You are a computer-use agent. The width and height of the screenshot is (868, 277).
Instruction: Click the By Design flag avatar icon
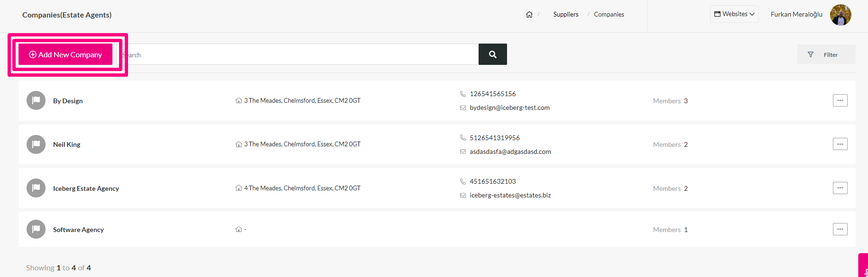click(36, 100)
